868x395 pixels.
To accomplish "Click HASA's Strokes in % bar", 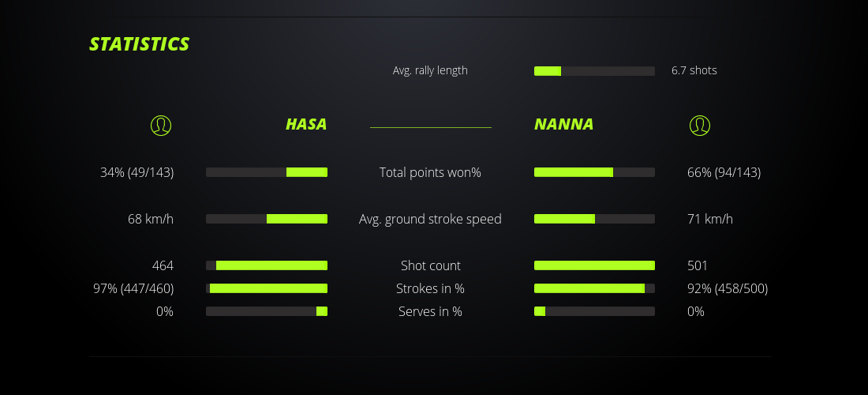I will (x=267, y=288).
